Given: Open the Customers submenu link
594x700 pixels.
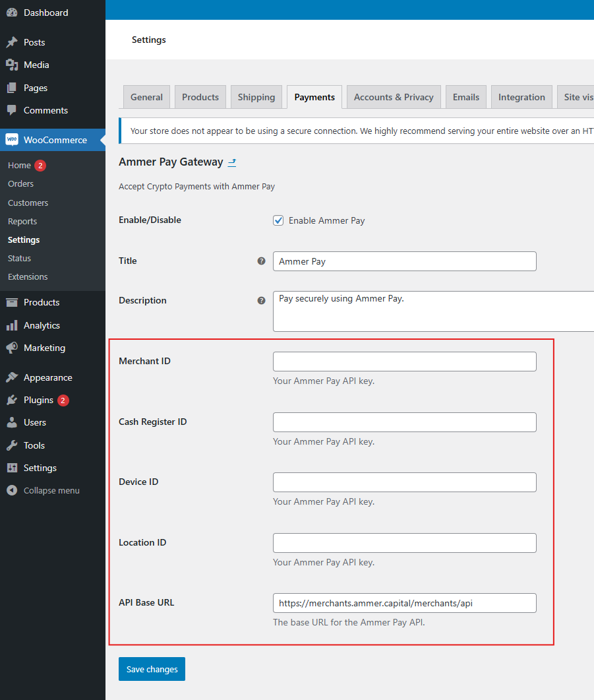Looking at the screenshot, I should point(28,203).
